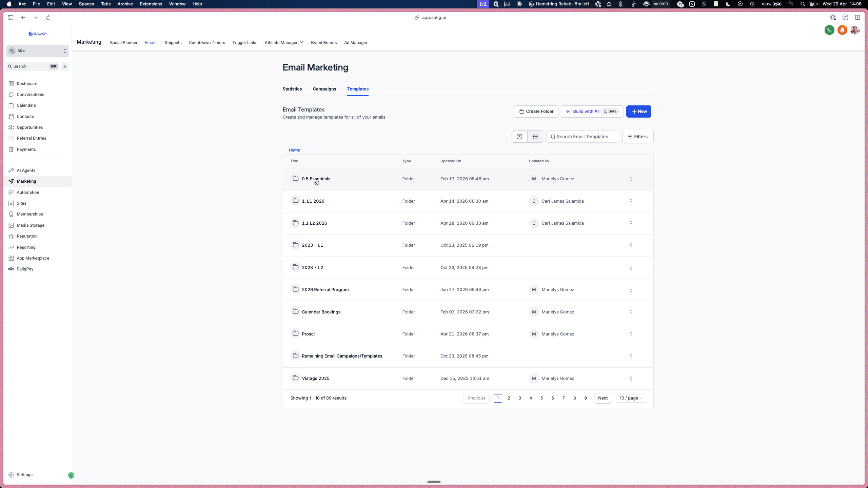
Task: Click Build with AI button
Action: (592, 111)
